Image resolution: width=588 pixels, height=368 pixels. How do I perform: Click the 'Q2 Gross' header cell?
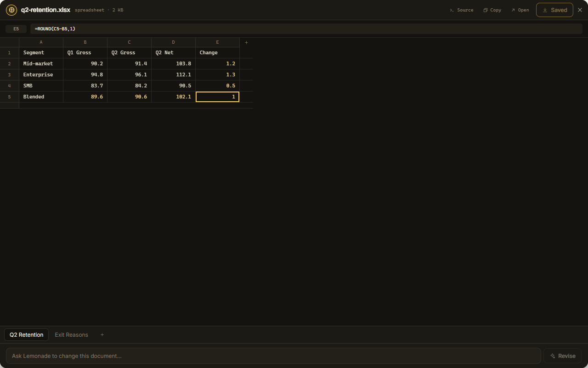pyautogui.click(x=129, y=52)
